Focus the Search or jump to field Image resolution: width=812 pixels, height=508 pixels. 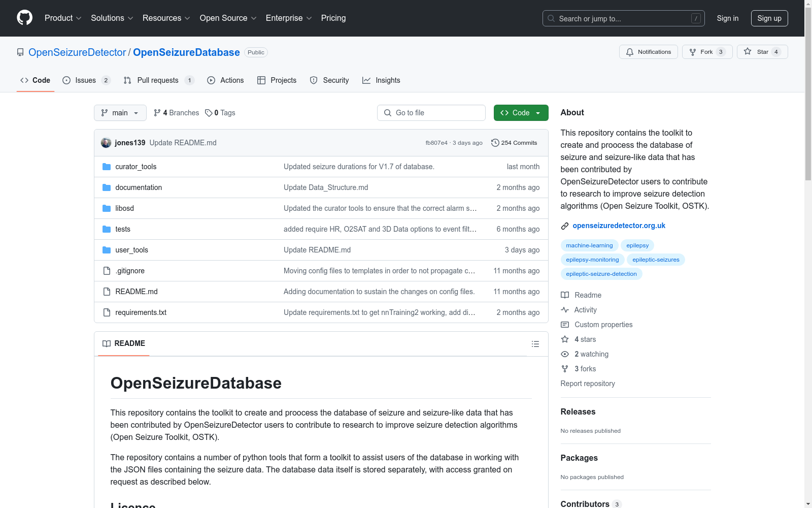(x=624, y=18)
